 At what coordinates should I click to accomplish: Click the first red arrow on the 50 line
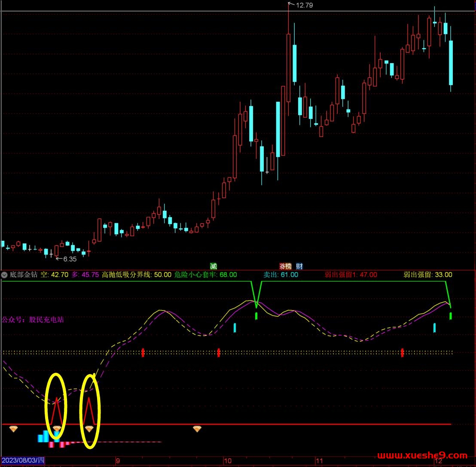pyautogui.click(x=143, y=352)
